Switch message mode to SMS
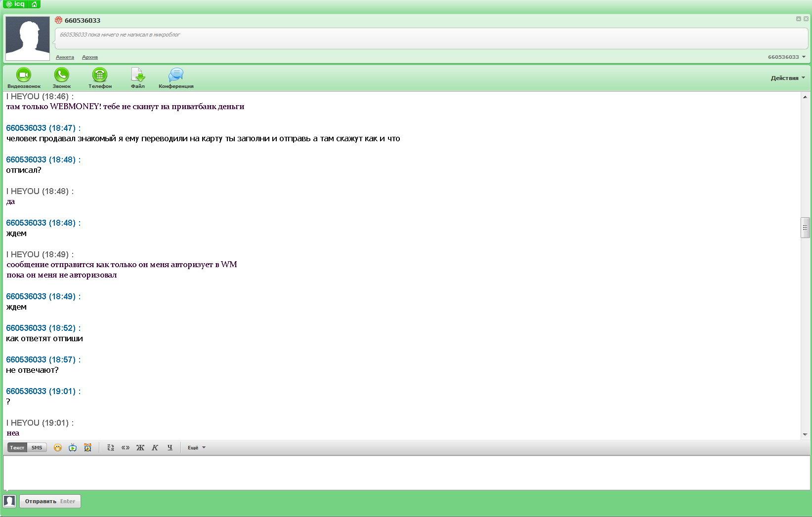Screen dimensions: 812x517 pos(37,447)
